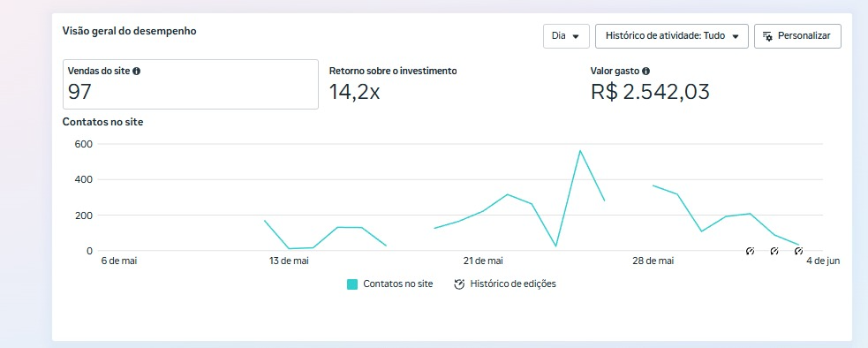Show info tooltip for Vendas do site

pos(136,71)
